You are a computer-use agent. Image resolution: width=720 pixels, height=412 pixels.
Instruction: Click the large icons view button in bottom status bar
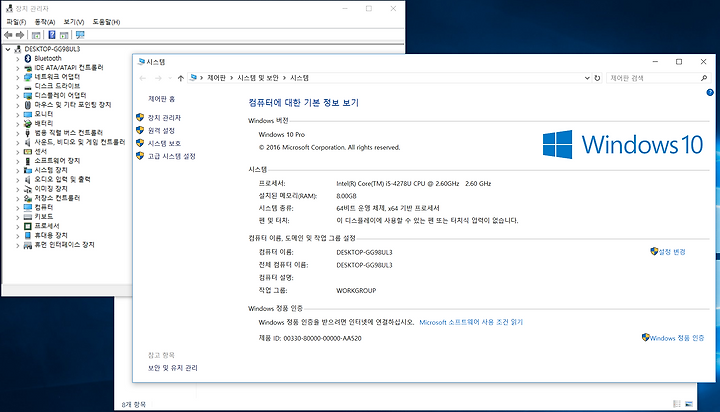[689, 404]
